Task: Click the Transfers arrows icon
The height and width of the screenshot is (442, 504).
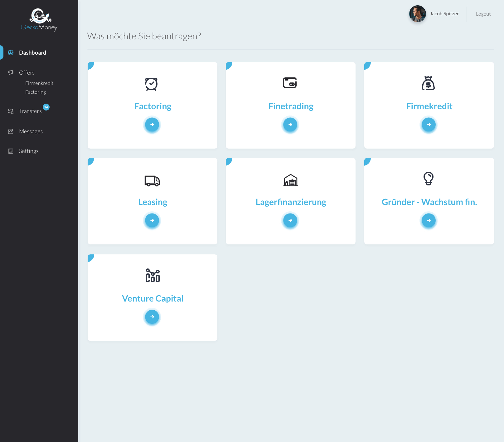Action: point(11,111)
